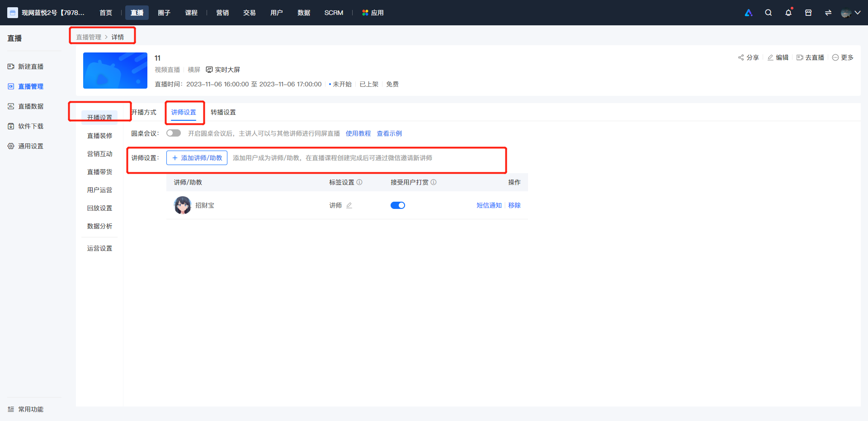Click info icon beside 接受用户打赏
868x421 pixels.
click(434, 182)
